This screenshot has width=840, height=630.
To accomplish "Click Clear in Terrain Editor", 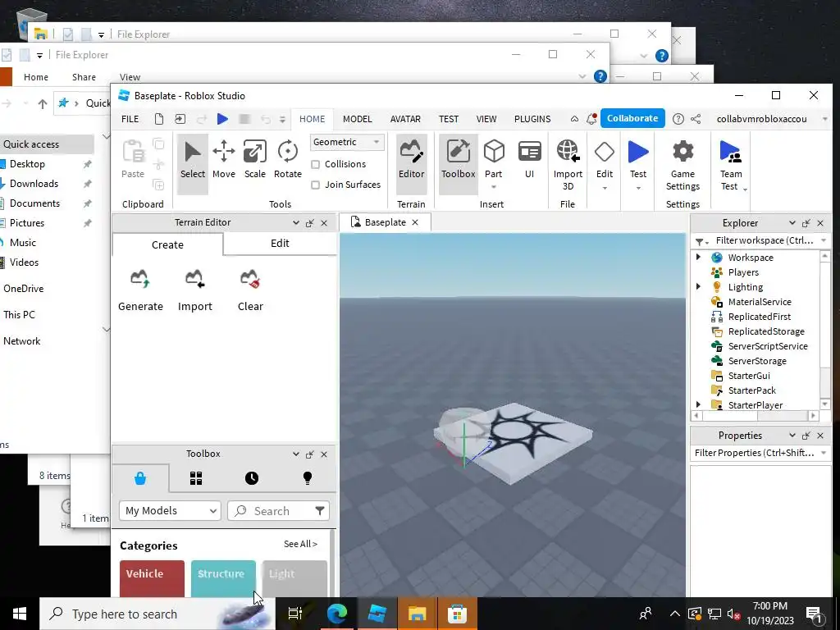I will (x=250, y=291).
